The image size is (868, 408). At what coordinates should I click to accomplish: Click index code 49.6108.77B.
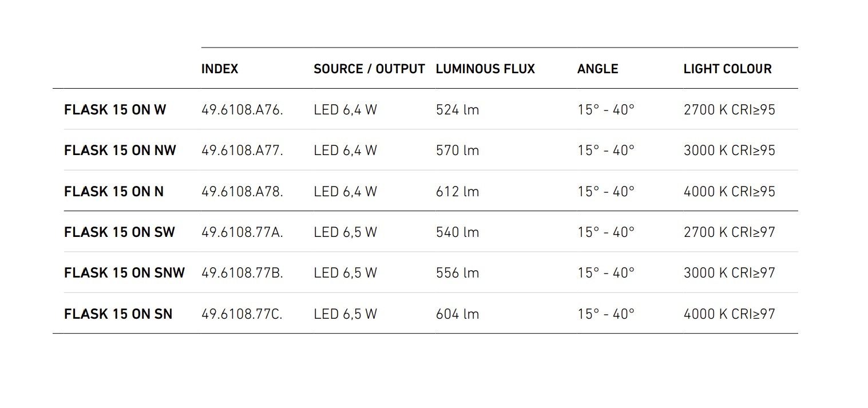coord(242,273)
